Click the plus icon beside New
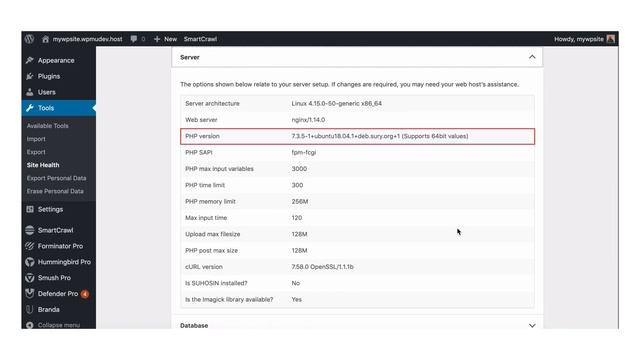The height and width of the screenshot is (360, 640). pyautogui.click(x=157, y=39)
